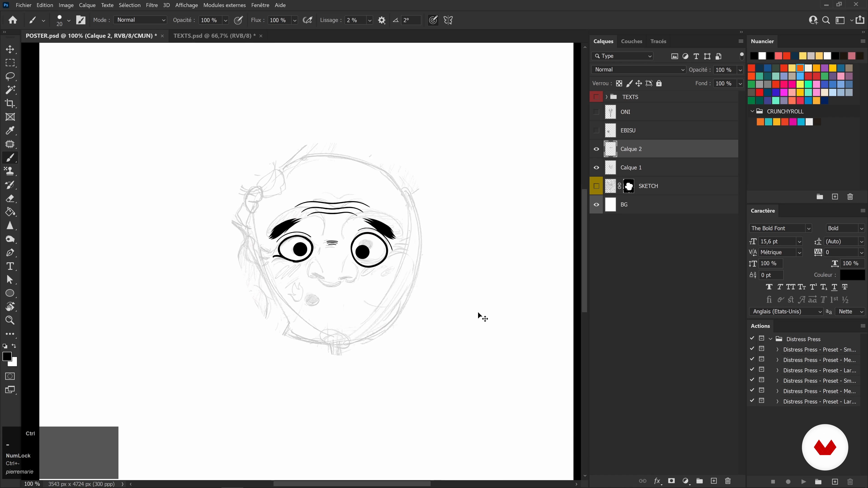
Task: Switch to the Tracés tab
Action: coord(658,41)
